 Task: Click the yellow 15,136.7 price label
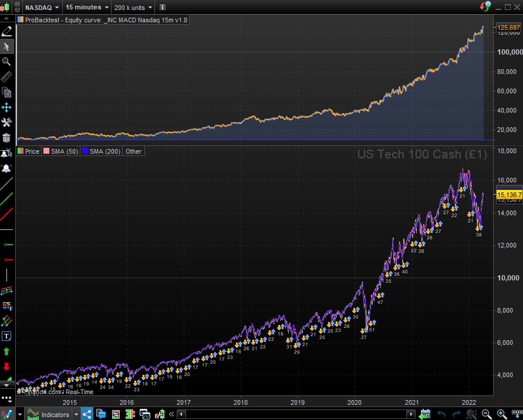tap(509, 195)
